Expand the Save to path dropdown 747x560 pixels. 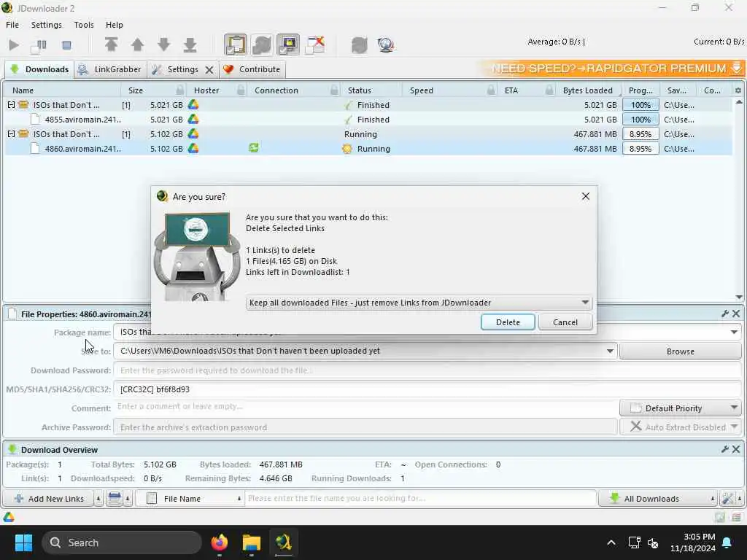pyautogui.click(x=610, y=351)
